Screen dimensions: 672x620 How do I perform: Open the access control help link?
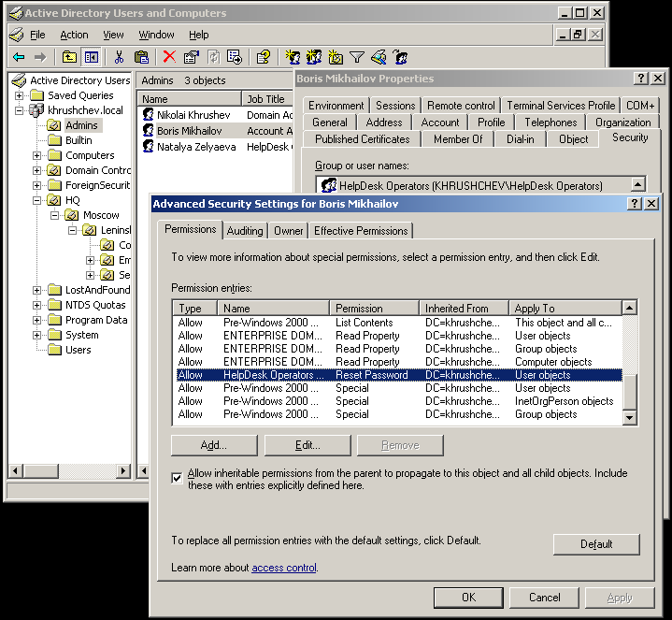tap(284, 568)
